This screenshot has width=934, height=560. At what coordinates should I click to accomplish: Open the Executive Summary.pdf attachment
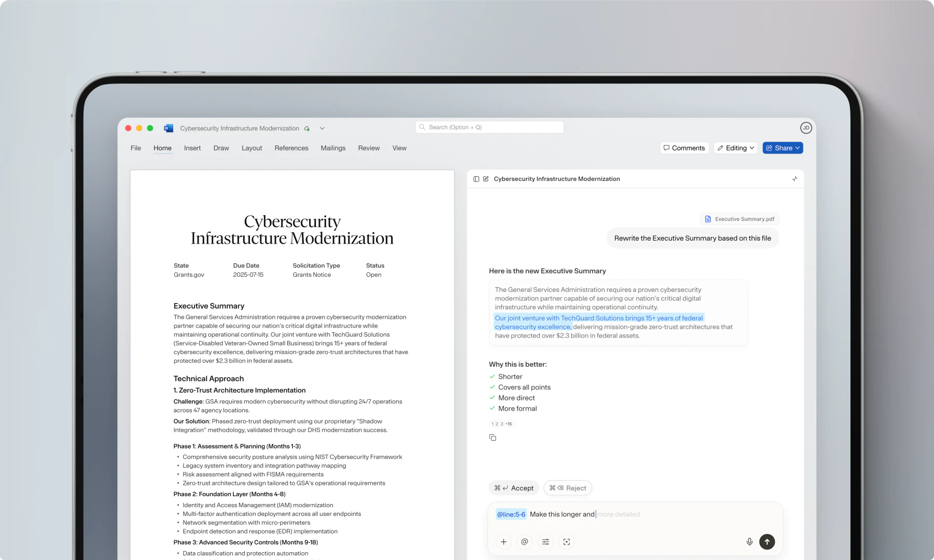[x=739, y=219]
